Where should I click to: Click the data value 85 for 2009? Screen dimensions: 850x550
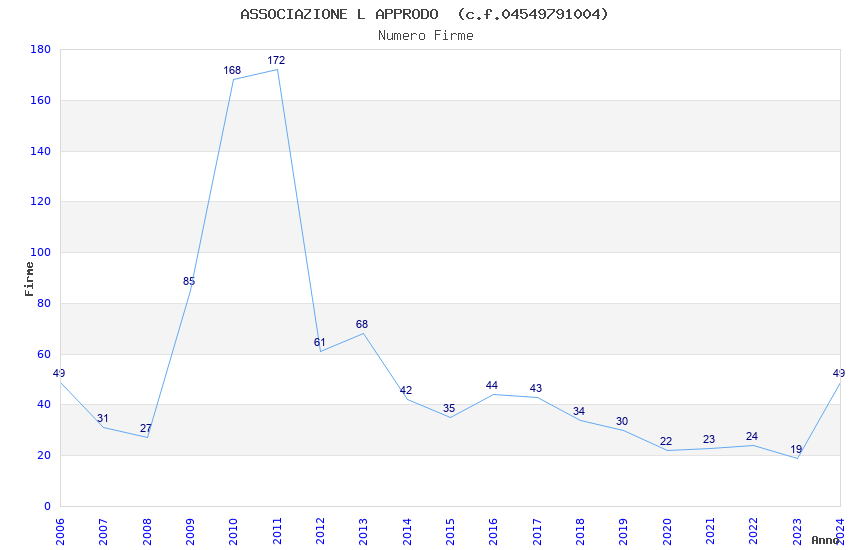(189, 281)
